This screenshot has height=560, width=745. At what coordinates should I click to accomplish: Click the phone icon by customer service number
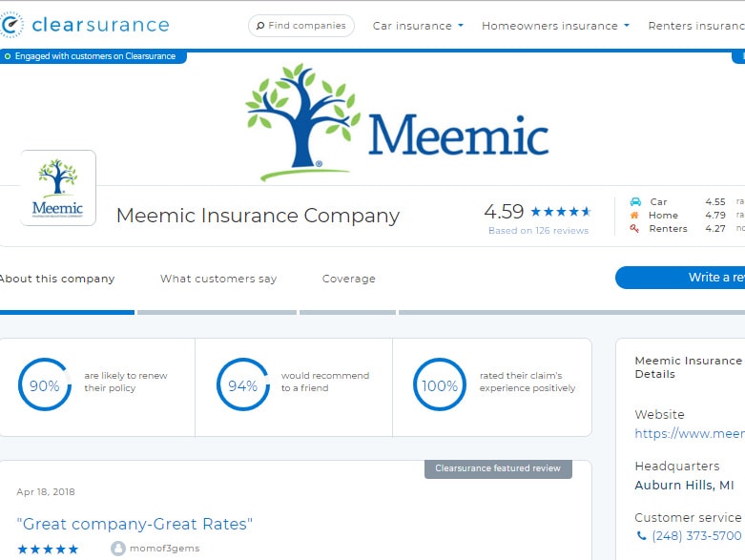641,536
